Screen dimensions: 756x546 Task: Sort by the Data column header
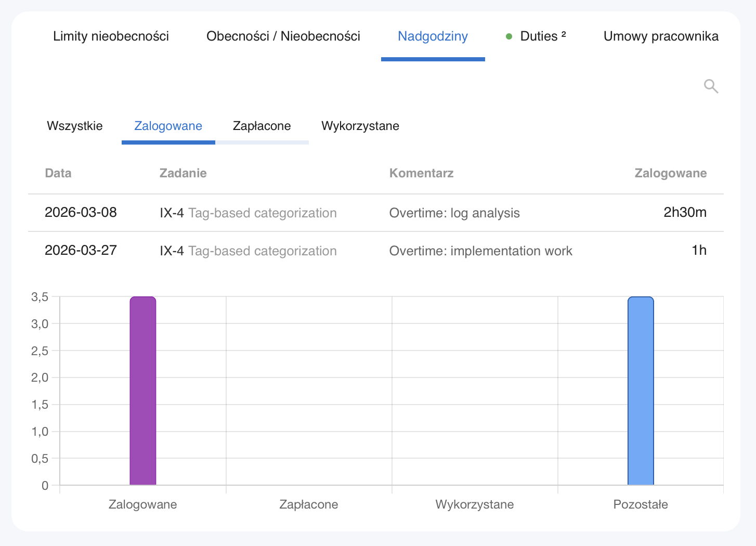click(x=58, y=173)
